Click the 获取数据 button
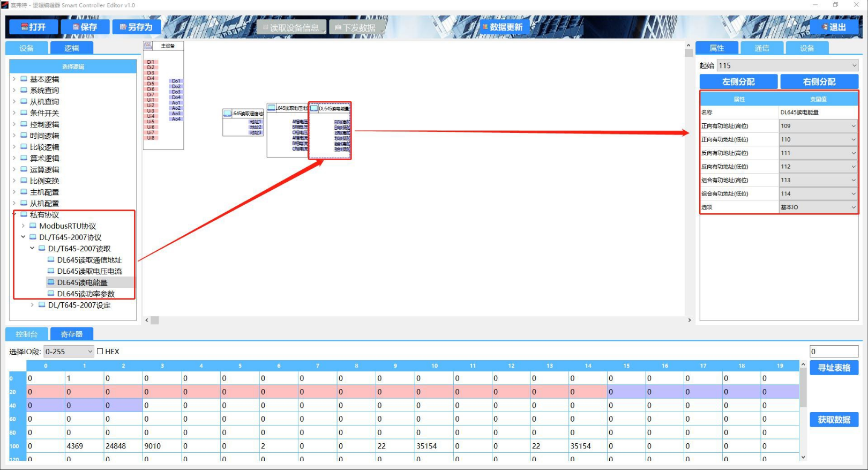This screenshot has height=470, width=868. pyautogui.click(x=834, y=420)
